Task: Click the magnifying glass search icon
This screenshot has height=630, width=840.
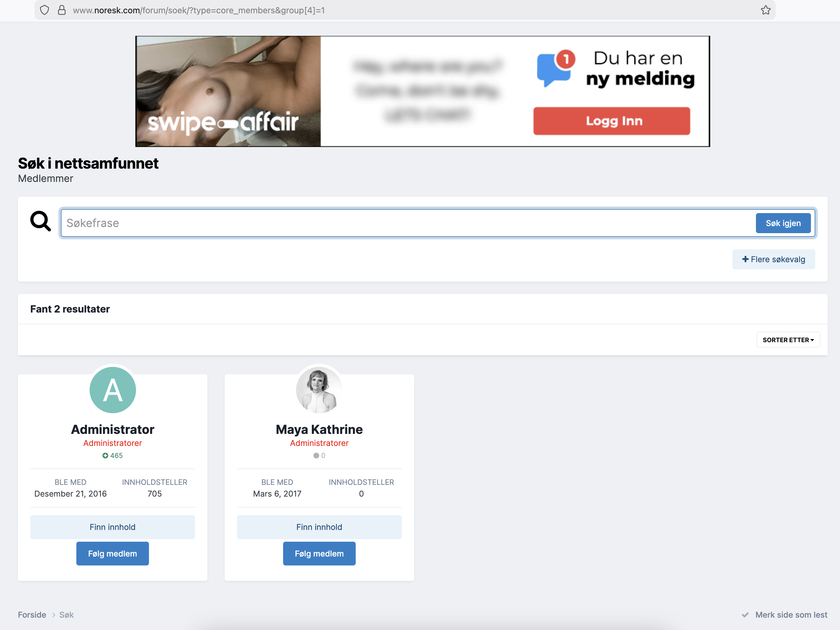Action: (40, 221)
